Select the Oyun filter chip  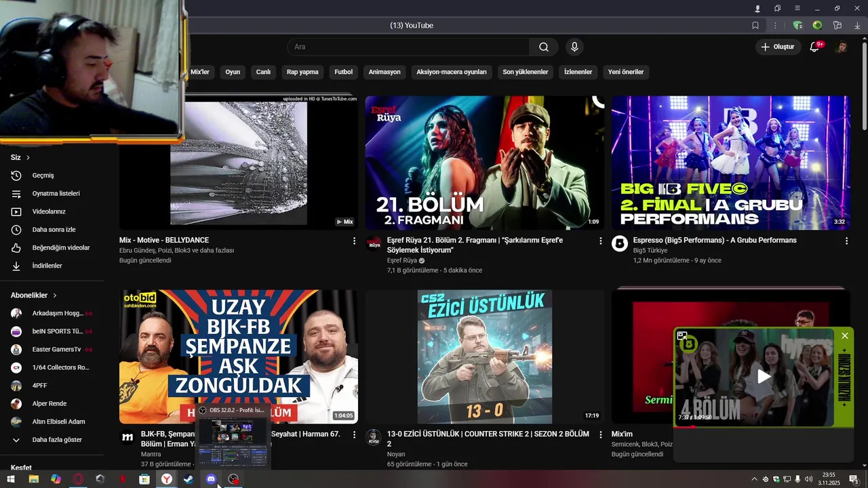(x=233, y=72)
